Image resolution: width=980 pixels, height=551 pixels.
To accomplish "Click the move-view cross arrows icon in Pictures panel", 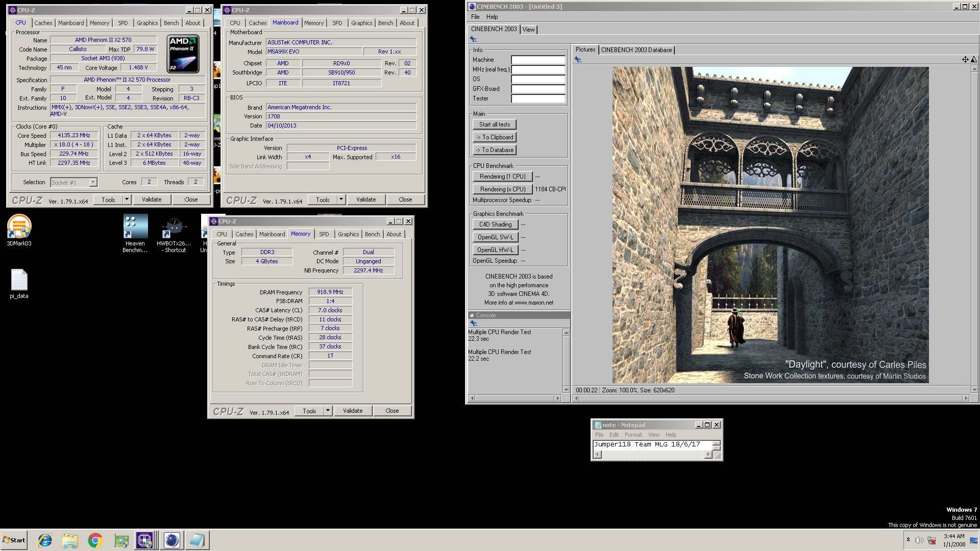I will point(965,60).
